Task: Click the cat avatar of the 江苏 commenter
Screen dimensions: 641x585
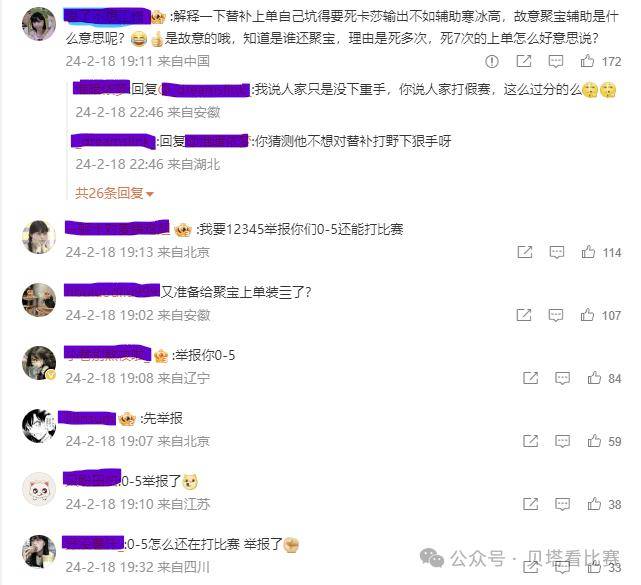Action: click(x=39, y=489)
